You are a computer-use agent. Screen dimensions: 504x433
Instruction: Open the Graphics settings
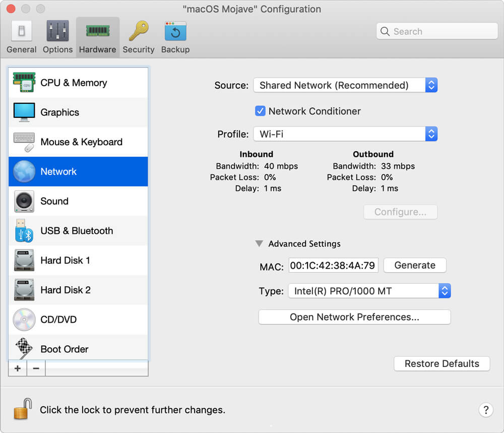pyautogui.click(x=59, y=112)
